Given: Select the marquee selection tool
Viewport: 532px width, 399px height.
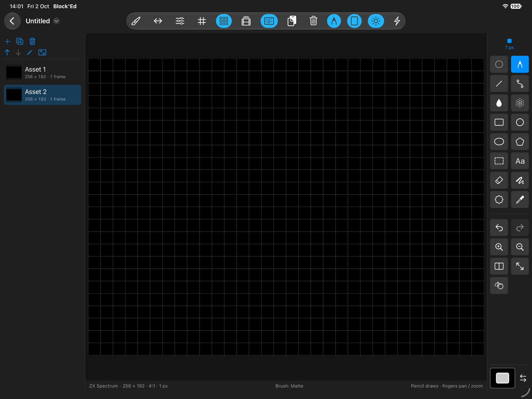Looking at the screenshot, I should (499, 161).
